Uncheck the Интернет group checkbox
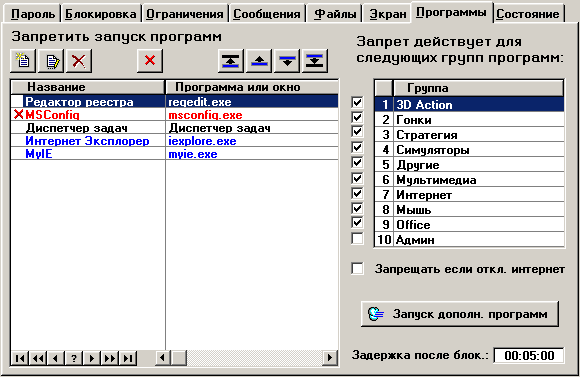The height and width of the screenshot is (377, 580). [357, 193]
